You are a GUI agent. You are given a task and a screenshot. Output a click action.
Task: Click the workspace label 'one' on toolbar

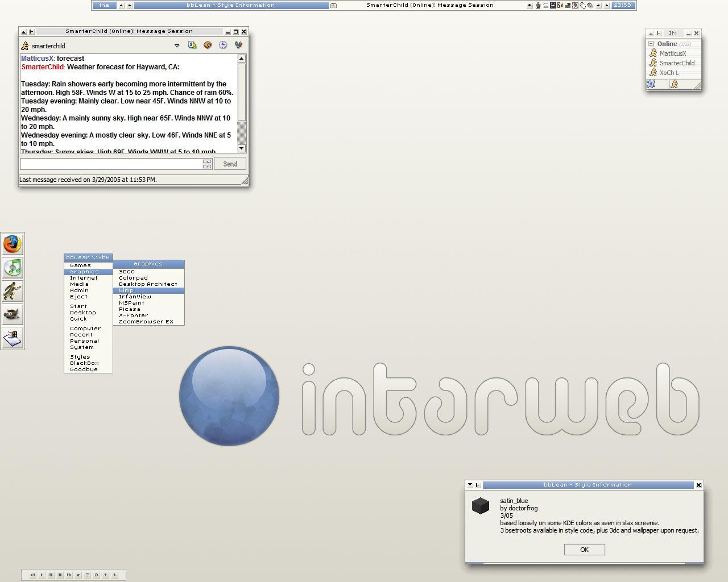pyautogui.click(x=104, y=5)
